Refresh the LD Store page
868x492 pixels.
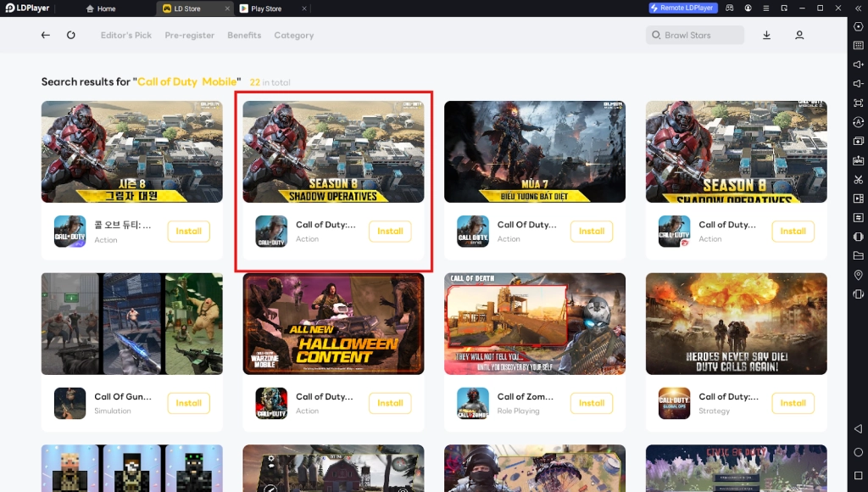point(71,35)
